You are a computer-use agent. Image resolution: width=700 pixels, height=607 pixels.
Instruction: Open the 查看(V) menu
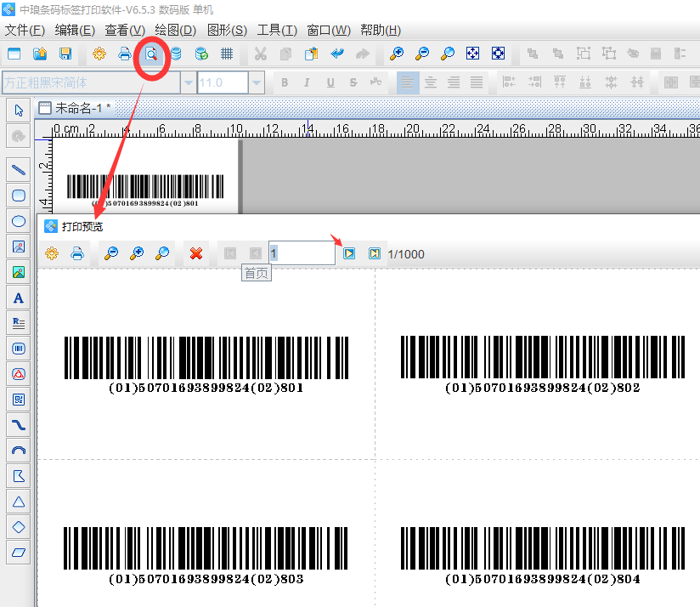click(125, 30)
